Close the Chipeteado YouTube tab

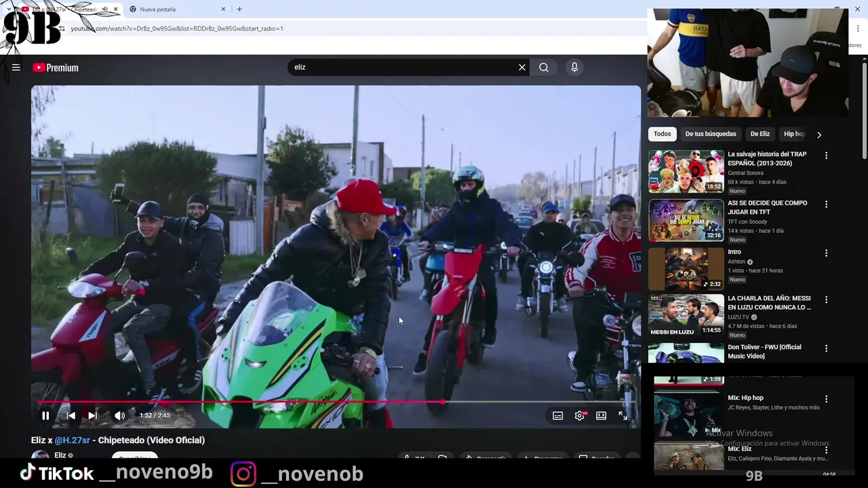[115, 9]
